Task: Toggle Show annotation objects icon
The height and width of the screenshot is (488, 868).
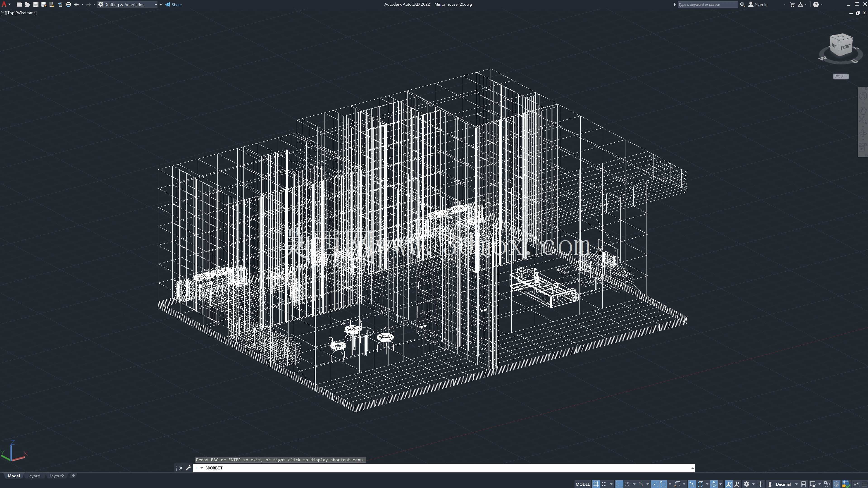Action: (x=729, y=484)
